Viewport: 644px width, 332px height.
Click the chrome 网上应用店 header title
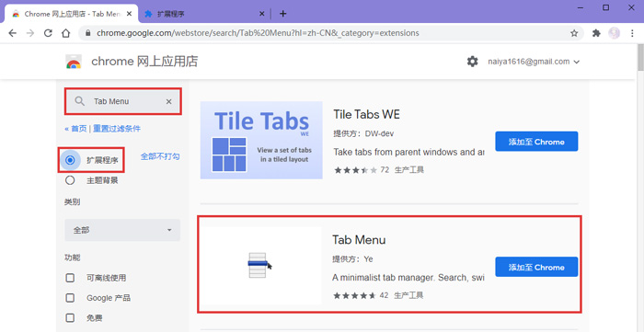pyautogui.click(x=144, y=62)
